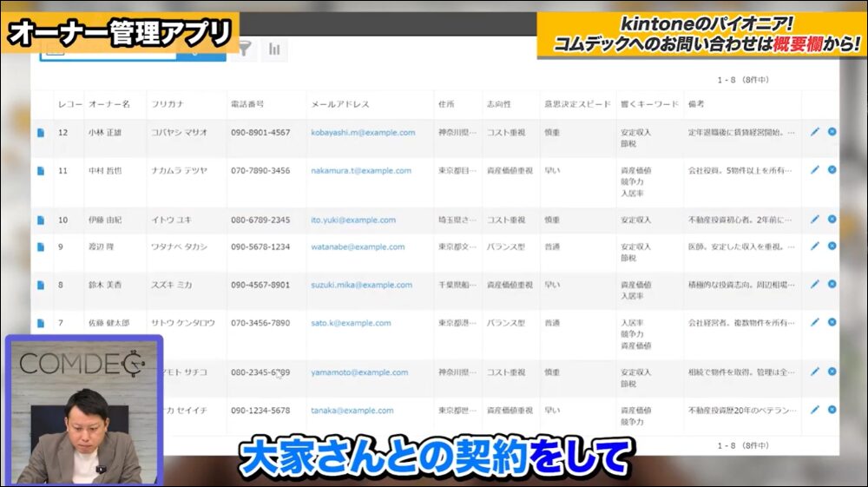Click the kobayashi.m@example.com email link
Screen dimensions: 868x487
pyautogui.click(x=363, y=133)
